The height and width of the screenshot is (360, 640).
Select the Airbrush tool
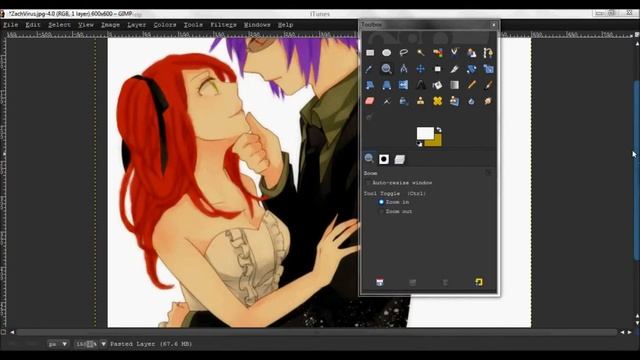pyautogui.click(x=387, y=101)
